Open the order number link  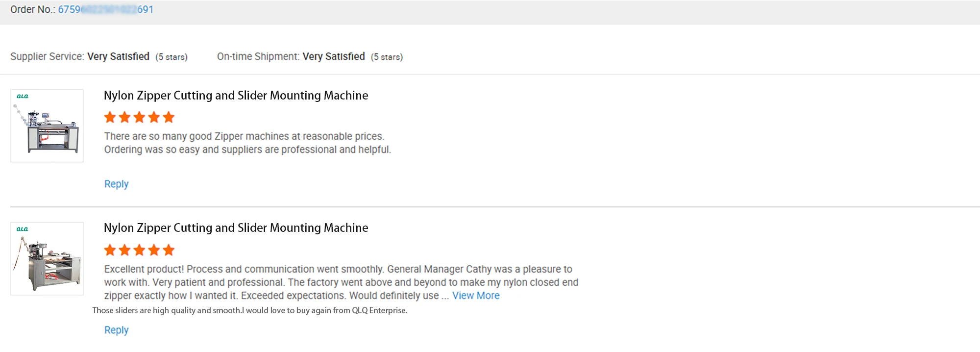pyautogui.click(x=105, y=10)
